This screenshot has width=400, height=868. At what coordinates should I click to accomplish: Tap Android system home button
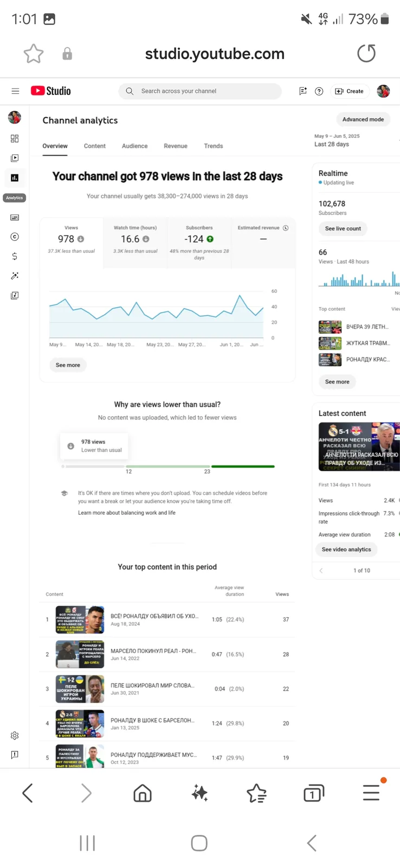tap(199, 843)
